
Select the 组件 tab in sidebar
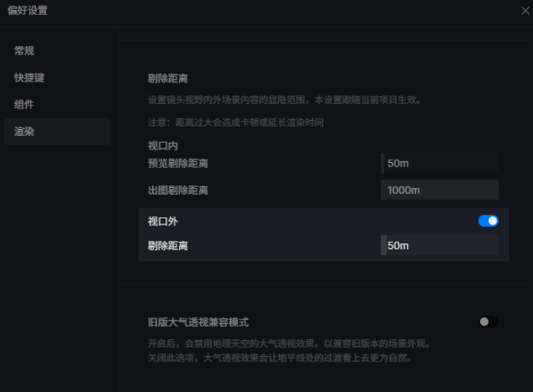pos(24,105)
